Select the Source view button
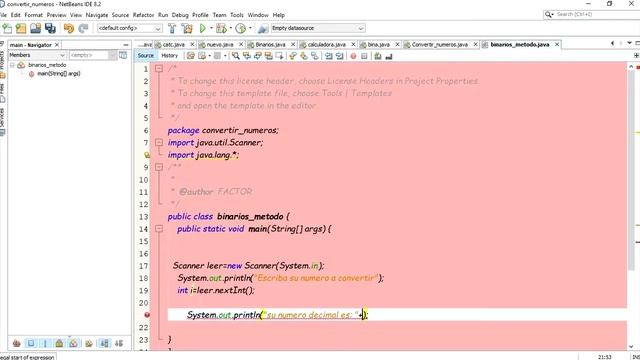This screenshot has height=360, width=640. (146, 56)
